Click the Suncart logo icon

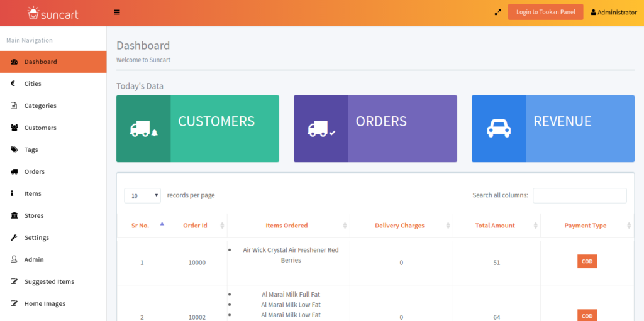(x=33, y=13)
